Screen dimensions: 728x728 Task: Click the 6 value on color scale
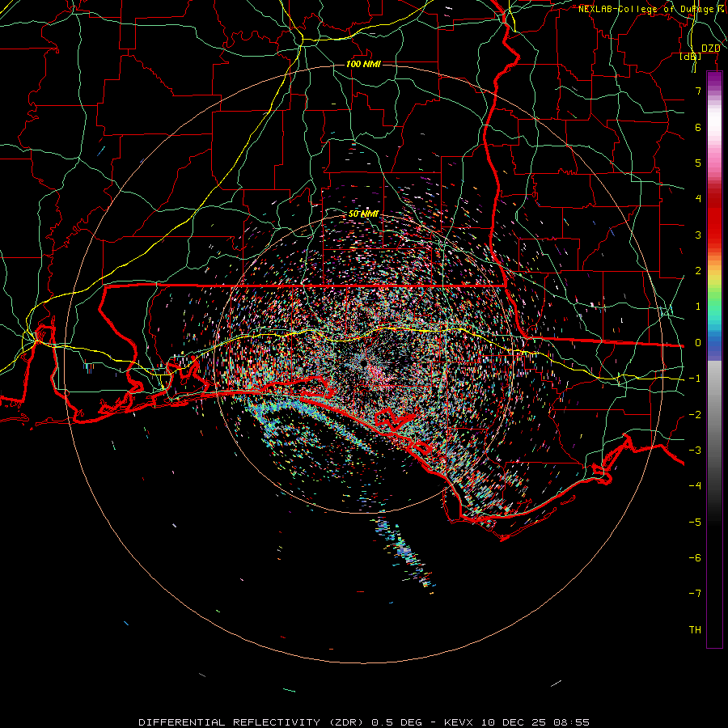[698, 127]
